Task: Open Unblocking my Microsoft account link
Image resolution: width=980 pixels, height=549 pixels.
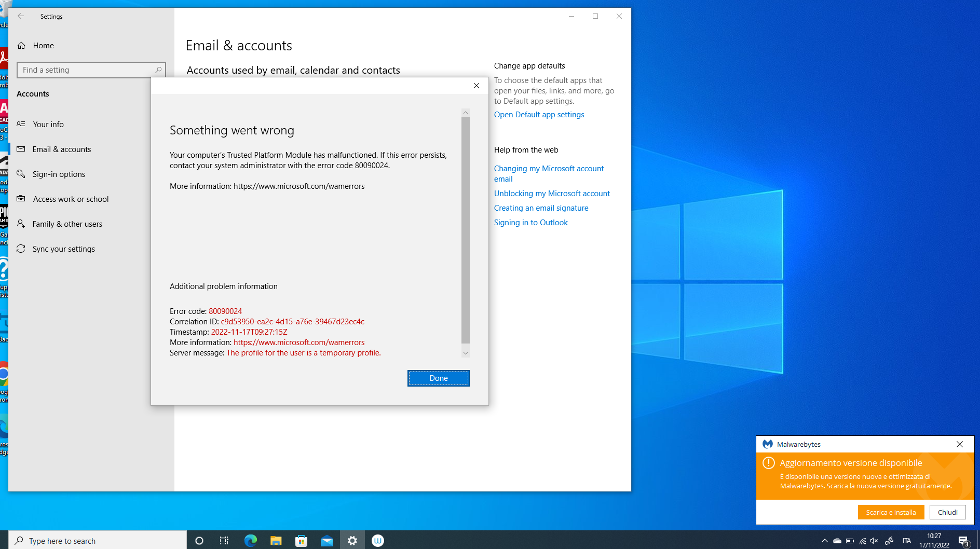Action: (x=552, y=194)
